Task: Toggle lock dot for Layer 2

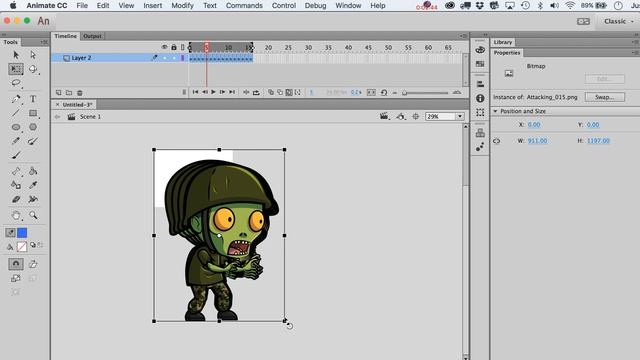Action: tap(174, 58)
